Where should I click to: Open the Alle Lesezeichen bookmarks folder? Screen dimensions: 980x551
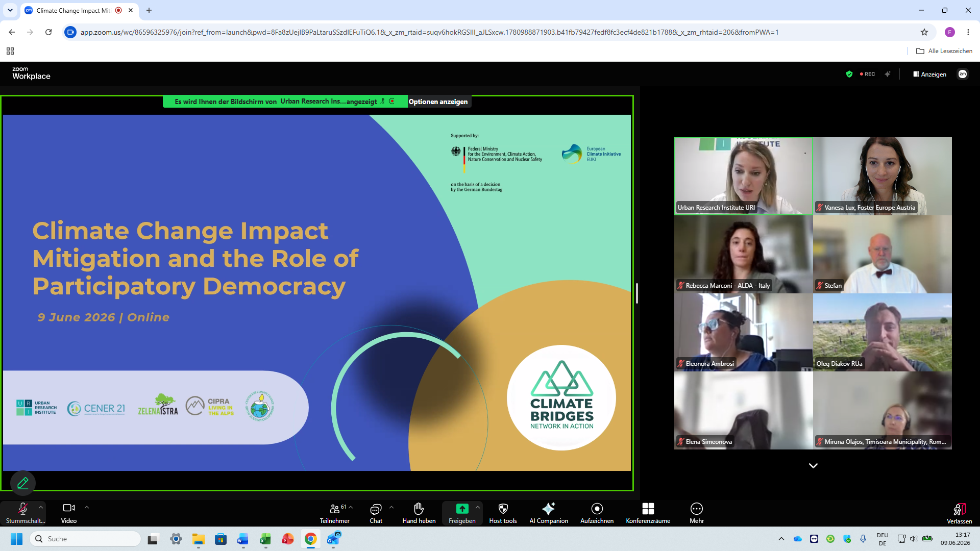[944, 51]
